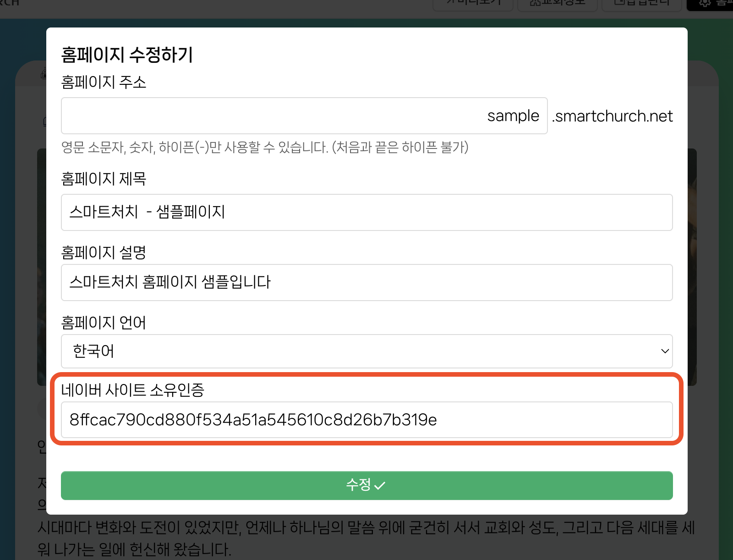Click the gear icon in the top-right button

tap(705, 3)
